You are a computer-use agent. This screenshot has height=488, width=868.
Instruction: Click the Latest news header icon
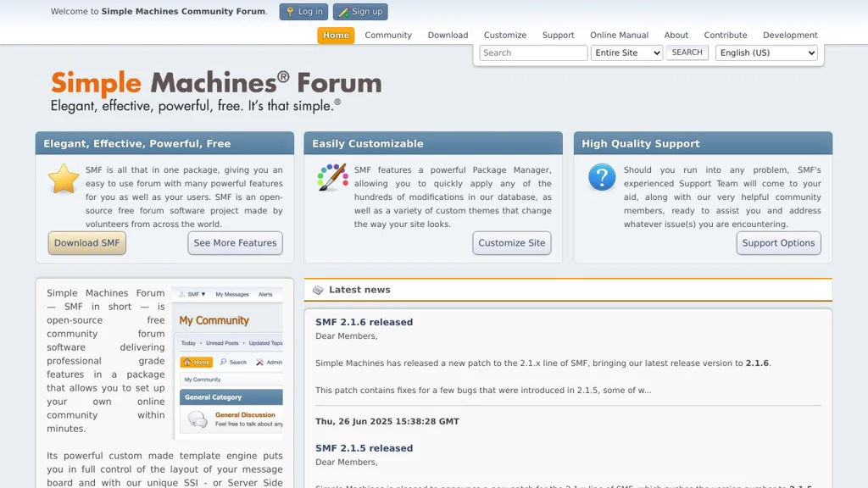pos(318,290)
